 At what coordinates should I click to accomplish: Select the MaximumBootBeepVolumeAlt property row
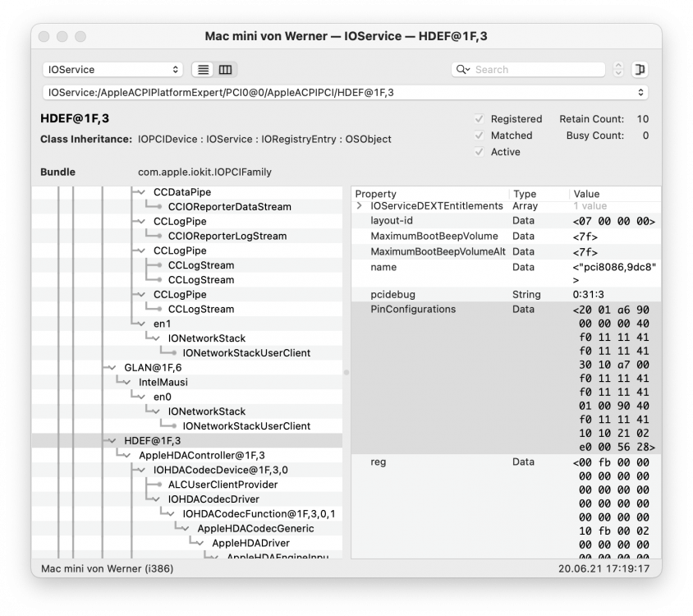[x=507, y=251]
